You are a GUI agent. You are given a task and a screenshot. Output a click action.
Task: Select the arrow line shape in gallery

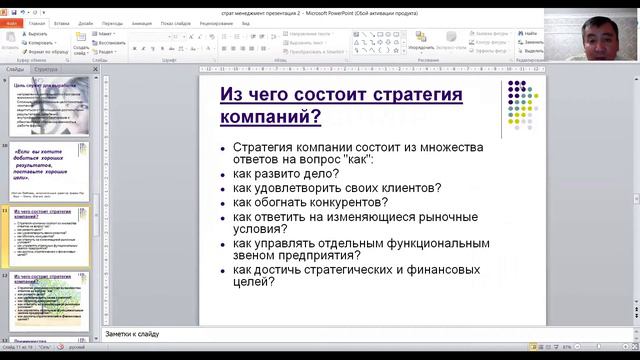click(372, 35)
